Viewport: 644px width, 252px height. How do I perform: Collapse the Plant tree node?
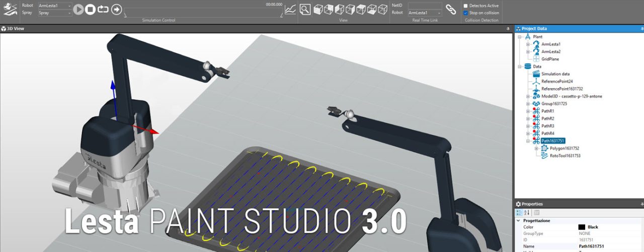[520, 37]
